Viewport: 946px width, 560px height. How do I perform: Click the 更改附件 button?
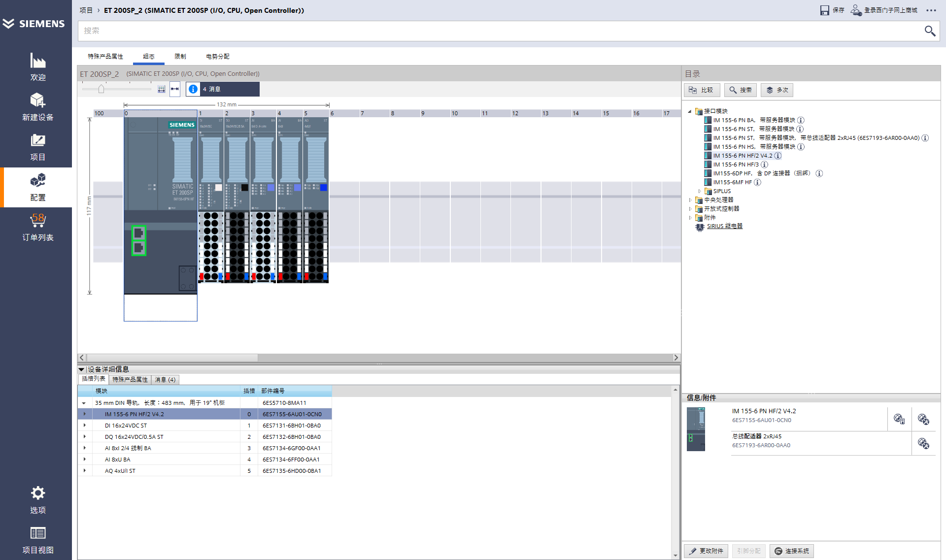706,551
